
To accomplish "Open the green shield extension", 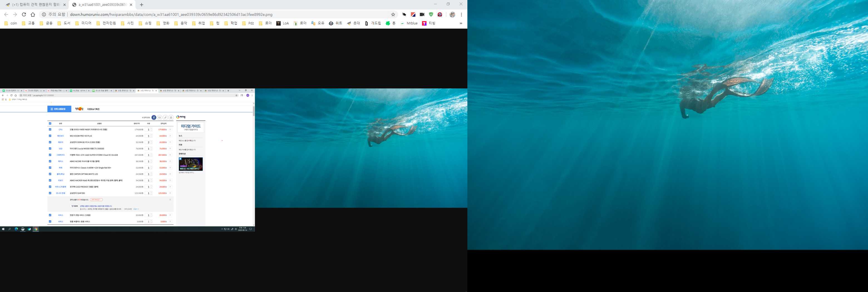I will [x=431, y=14].
